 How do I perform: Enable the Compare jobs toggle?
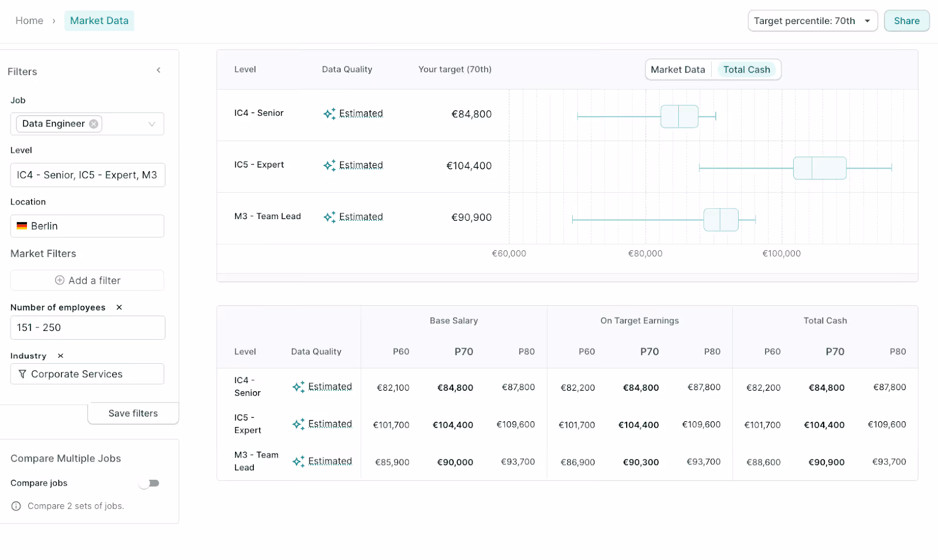pos(149,483)
